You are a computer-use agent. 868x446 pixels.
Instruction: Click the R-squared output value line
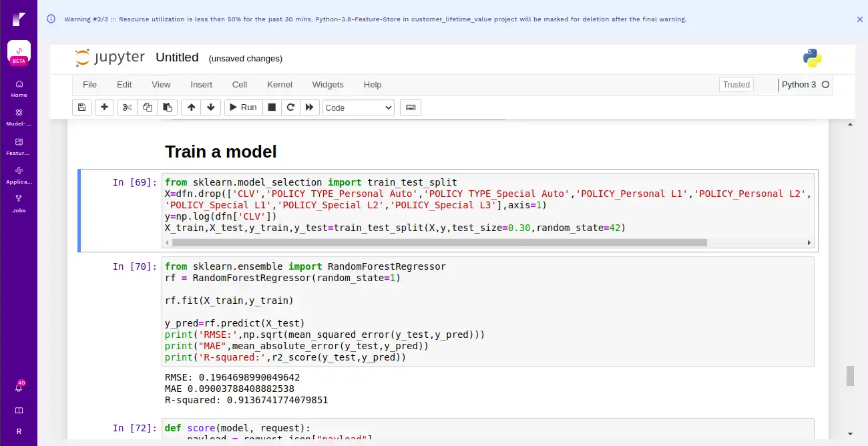[246, 401]
